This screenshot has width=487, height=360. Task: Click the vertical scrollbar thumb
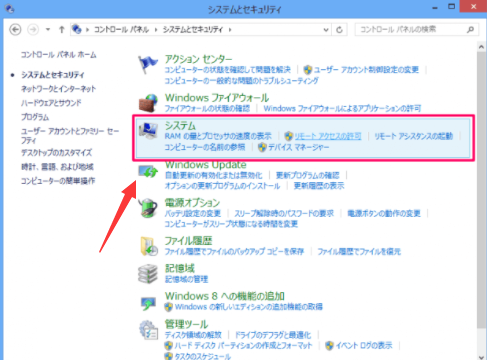(481, 190)
